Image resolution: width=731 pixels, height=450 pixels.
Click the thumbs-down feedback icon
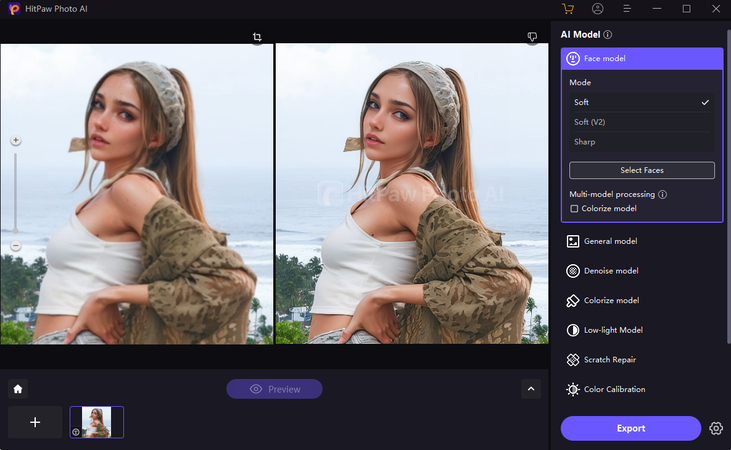pos(532,36)
